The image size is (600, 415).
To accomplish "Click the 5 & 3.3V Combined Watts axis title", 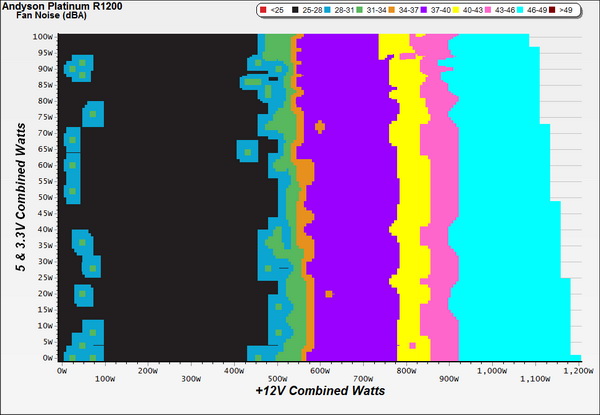I will pos(21,197).
